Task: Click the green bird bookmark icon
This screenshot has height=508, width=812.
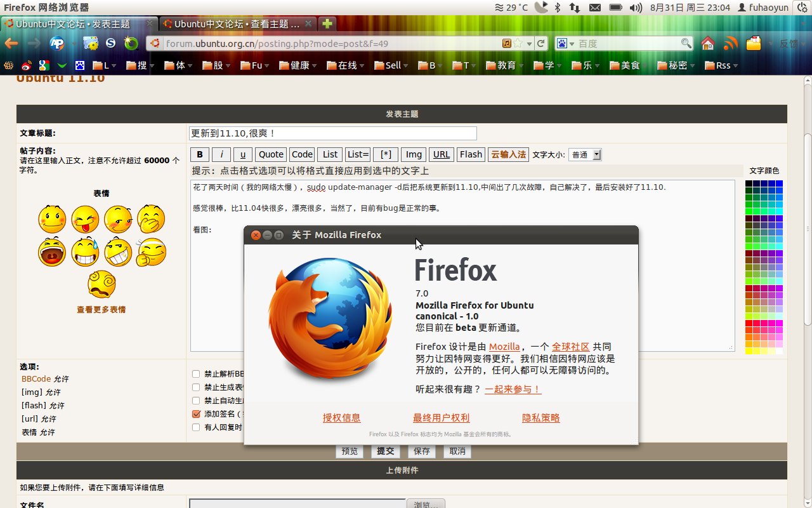Action: click(62, 65)
